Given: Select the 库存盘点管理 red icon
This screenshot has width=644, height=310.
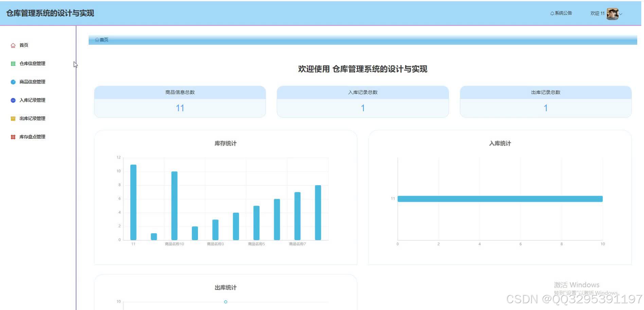Looking at the screenshot, I should 13,137.
